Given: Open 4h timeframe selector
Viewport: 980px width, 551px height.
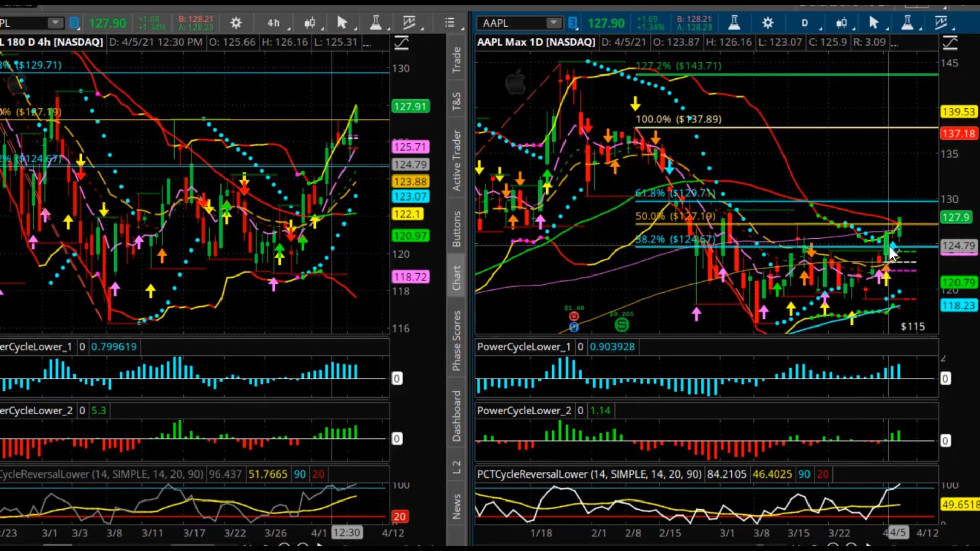Looking at the screenshot, I should [x=274, y=23].
